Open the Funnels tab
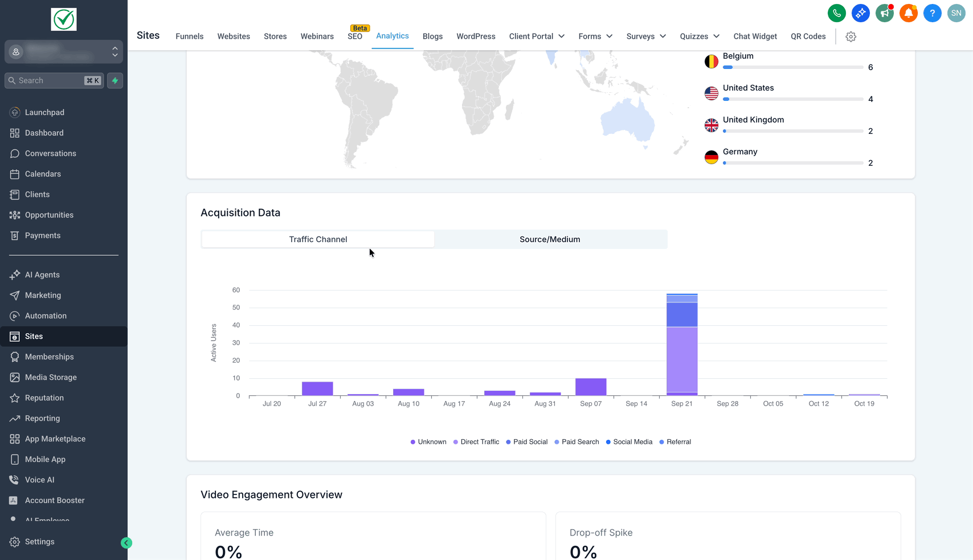This screenshot has height=560, width=973. [x=189, y=36]
